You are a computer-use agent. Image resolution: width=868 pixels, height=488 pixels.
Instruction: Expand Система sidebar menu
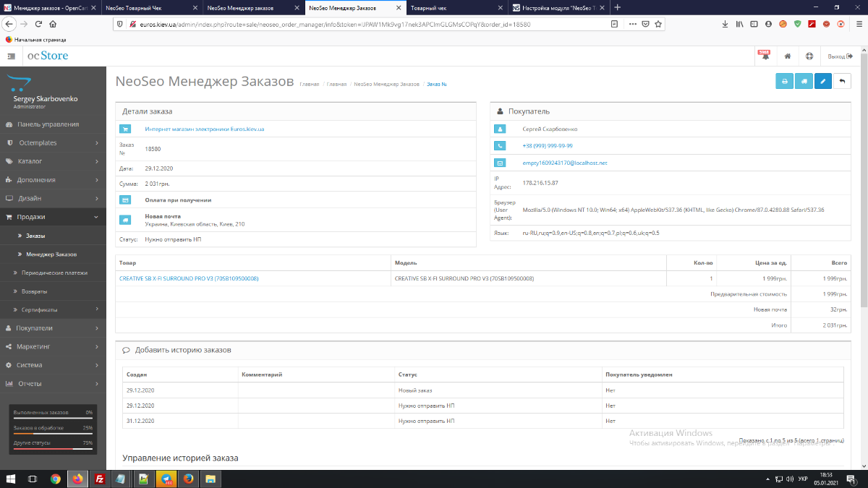coord(53,365)
